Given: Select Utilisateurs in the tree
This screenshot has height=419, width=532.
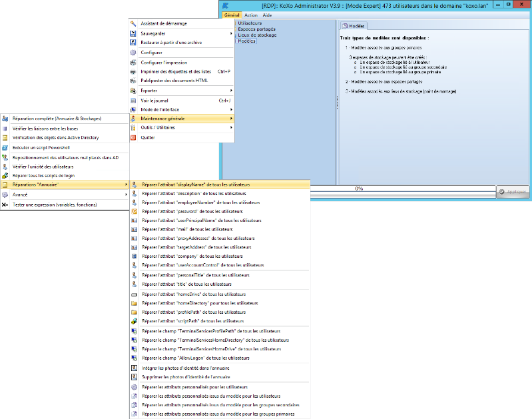Looking at the screenshot, I should (x=250, y=23).
